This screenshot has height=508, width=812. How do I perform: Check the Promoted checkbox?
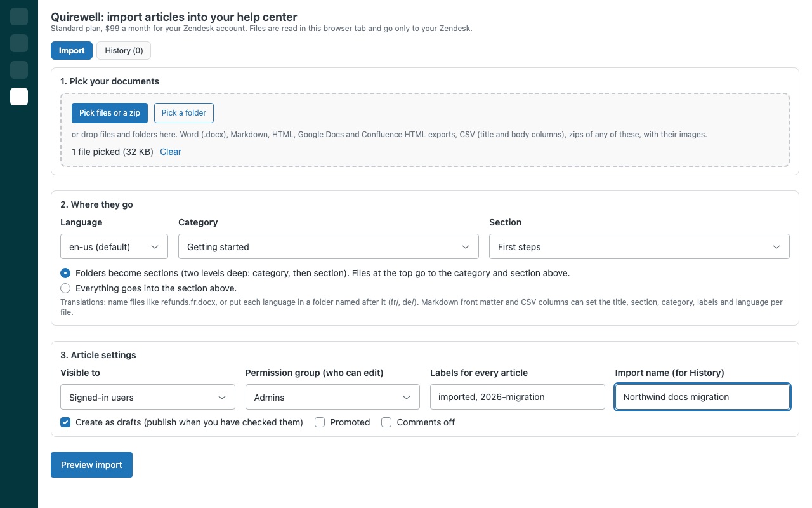(320, 422)
